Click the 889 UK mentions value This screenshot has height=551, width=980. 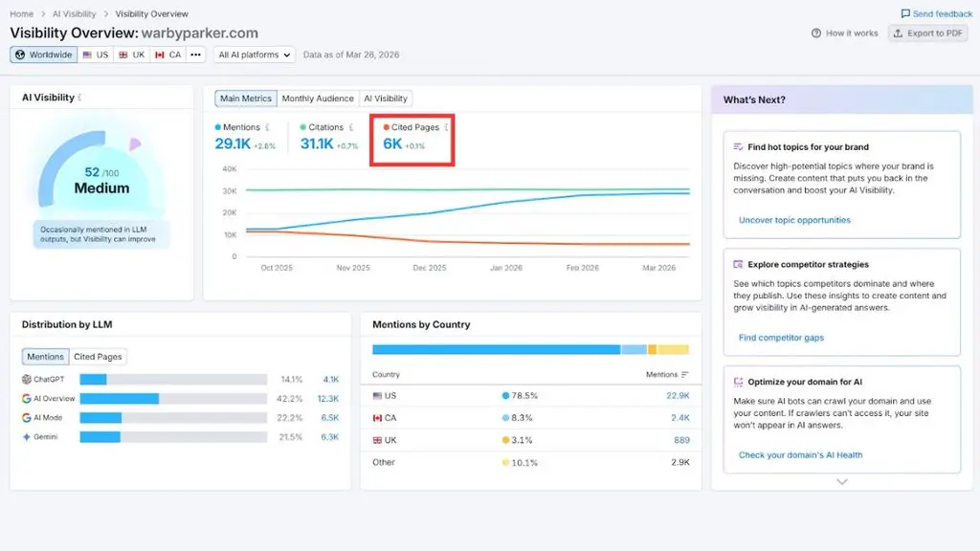pyautogui.click(x=681, y=440)
